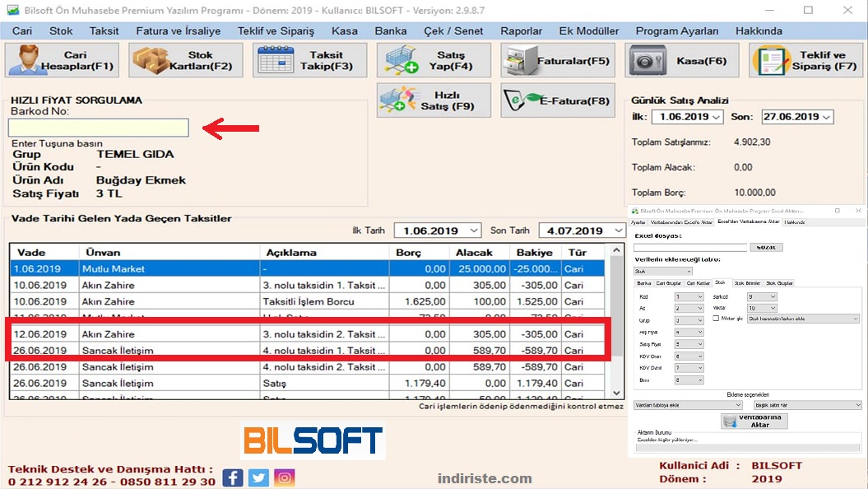868x489 pixels.
Task: Expand the Stok table dropdown in Excel Aktarım window
Action: tap(663, 272)
